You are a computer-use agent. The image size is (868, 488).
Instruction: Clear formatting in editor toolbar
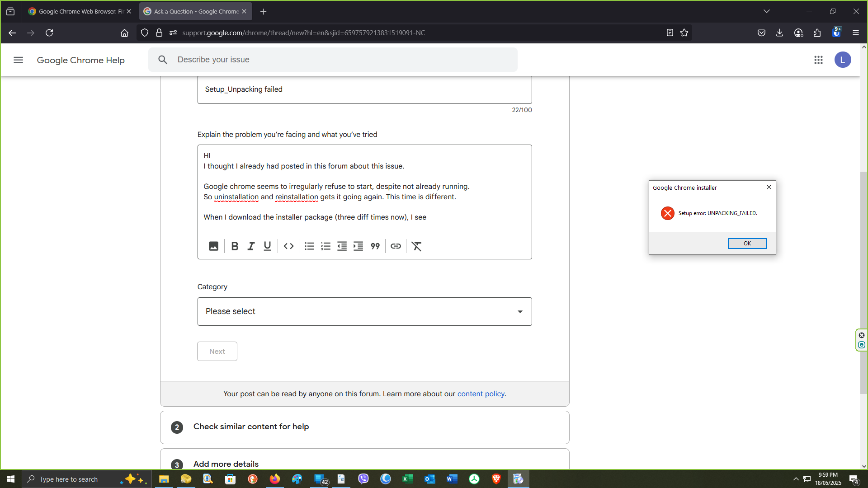(416, 246)
